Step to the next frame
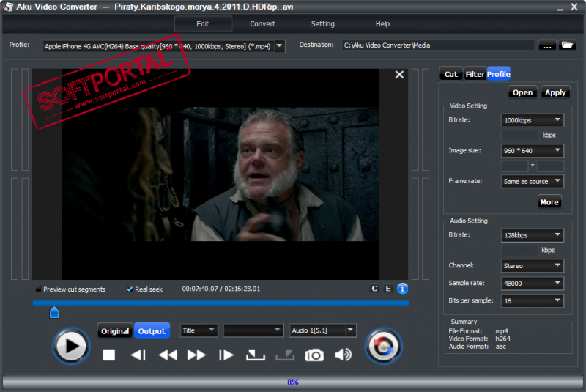The width and height of the screenshot is (586, 392). 226,355
